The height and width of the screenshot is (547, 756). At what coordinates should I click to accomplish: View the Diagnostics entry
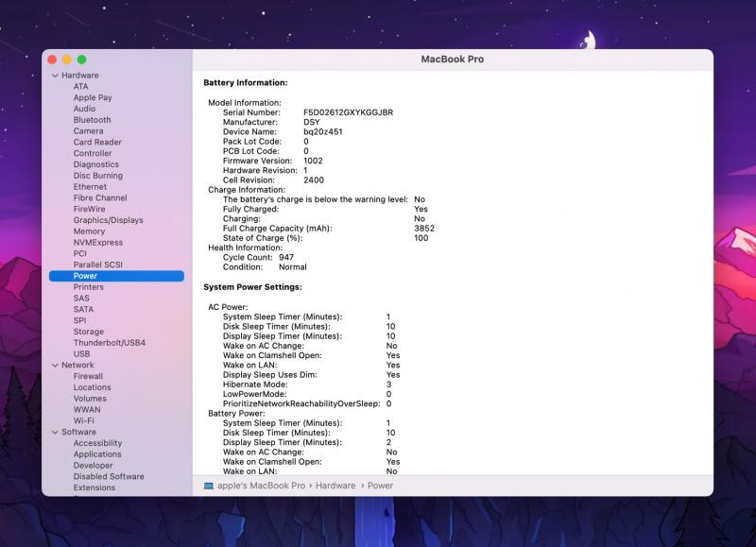[x=96, y=164]
